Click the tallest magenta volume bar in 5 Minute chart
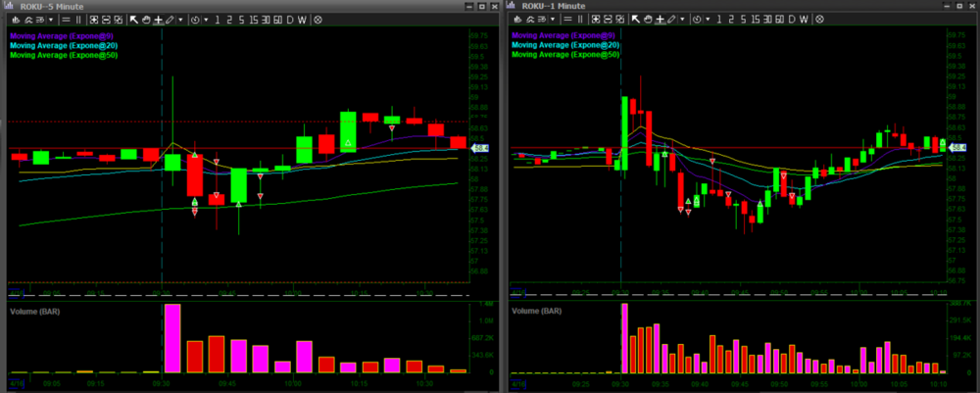 coord(172,338)
